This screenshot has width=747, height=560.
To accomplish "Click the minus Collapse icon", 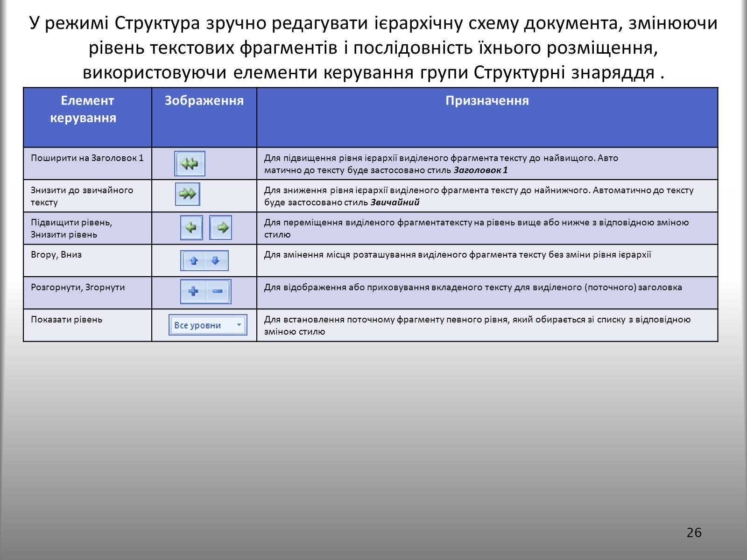I will (218, 292).
